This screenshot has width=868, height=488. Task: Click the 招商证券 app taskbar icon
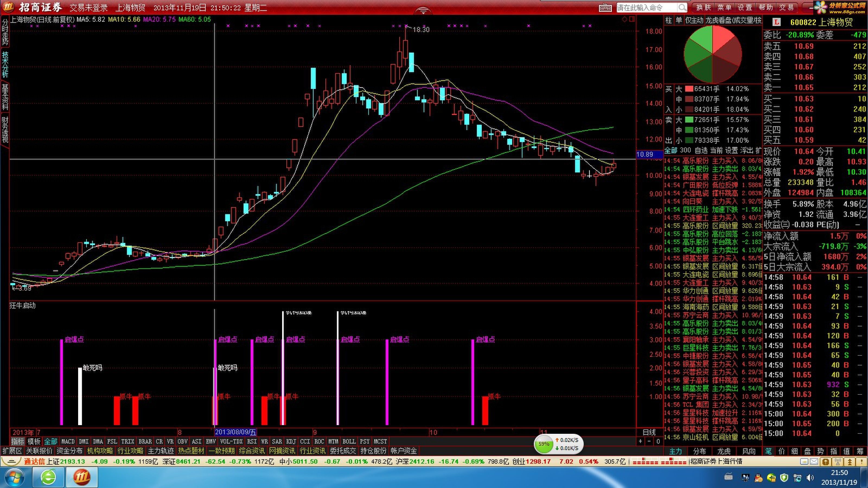click(82, 477)
